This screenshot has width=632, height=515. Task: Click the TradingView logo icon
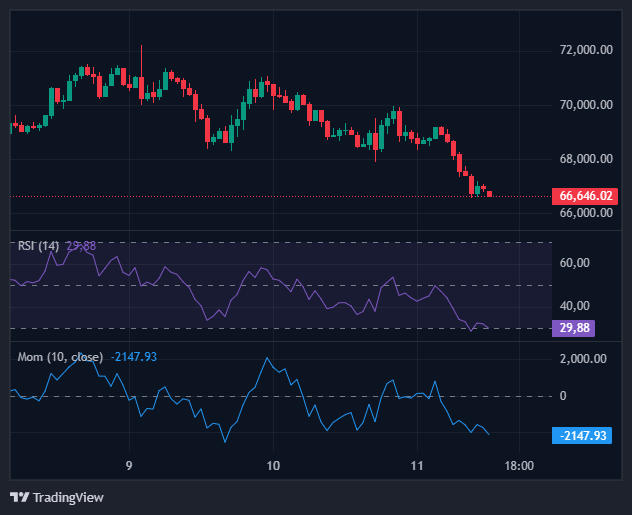pyautogui.click(x=19, y=497)
